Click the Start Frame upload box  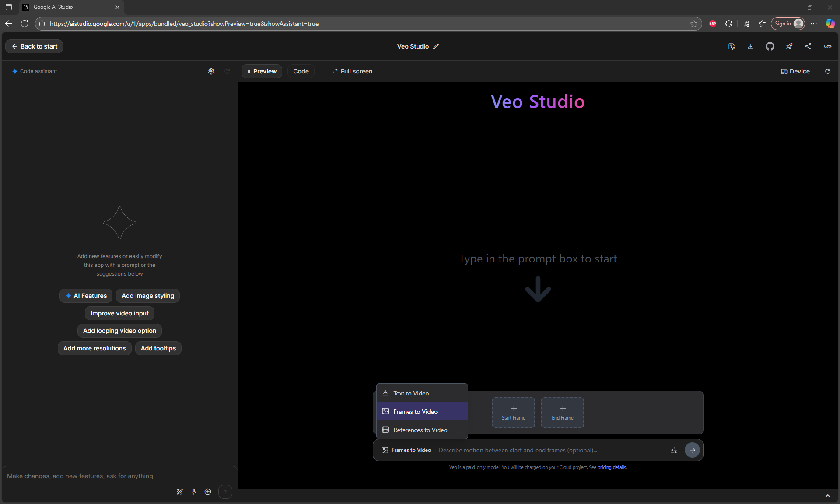pyautogui.click(x=513, y=413)
